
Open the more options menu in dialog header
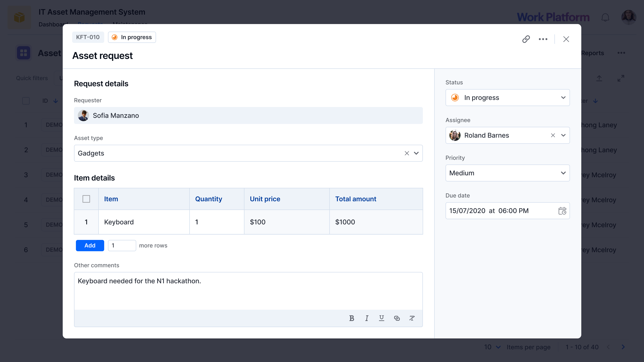coord(543,39)
